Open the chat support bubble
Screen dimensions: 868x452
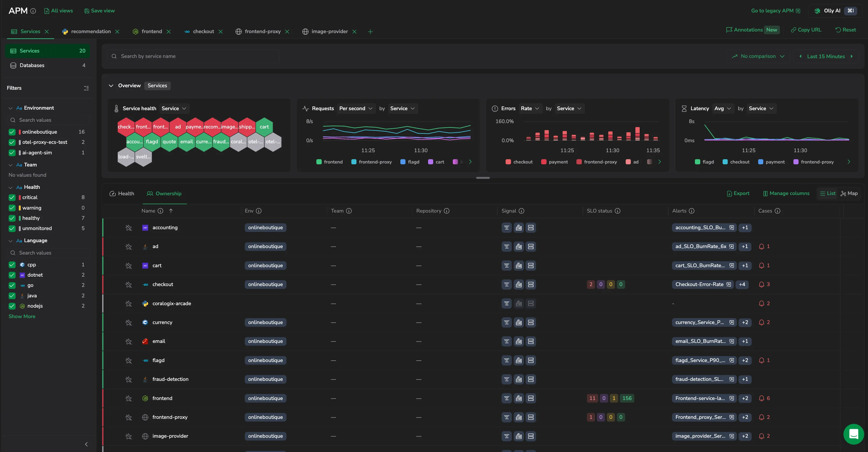tap(853, 434)
